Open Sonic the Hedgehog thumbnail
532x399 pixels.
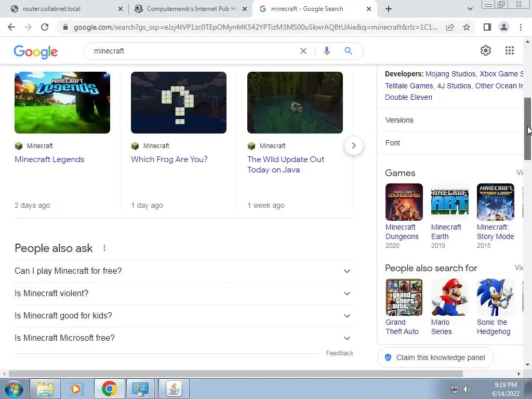[x=495, y=298]
